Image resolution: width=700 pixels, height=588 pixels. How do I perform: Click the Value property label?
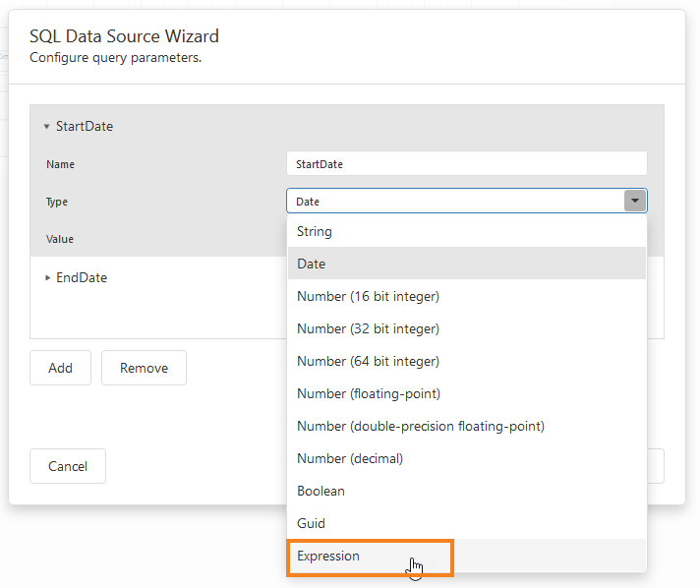[60, 239]
